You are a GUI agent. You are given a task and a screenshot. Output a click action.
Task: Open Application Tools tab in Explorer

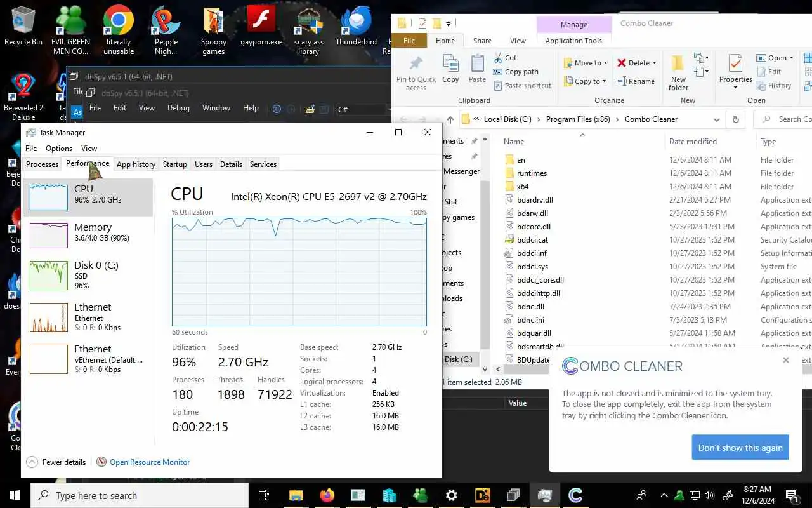tap(573, 41)
